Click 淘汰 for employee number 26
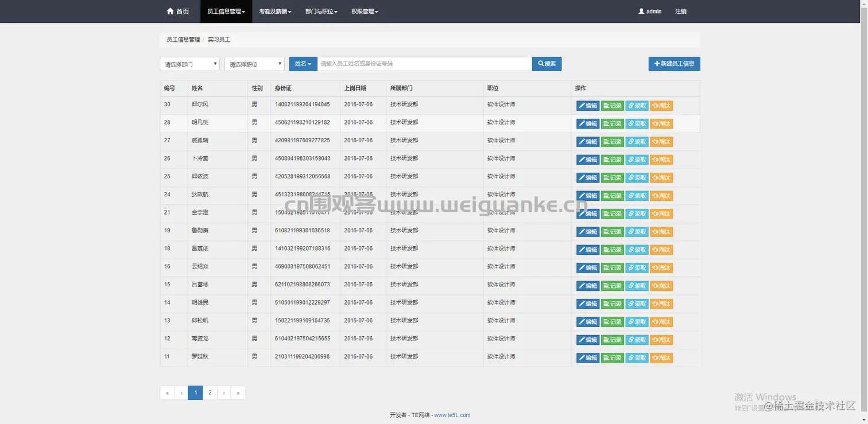 (x=661, y=160)
